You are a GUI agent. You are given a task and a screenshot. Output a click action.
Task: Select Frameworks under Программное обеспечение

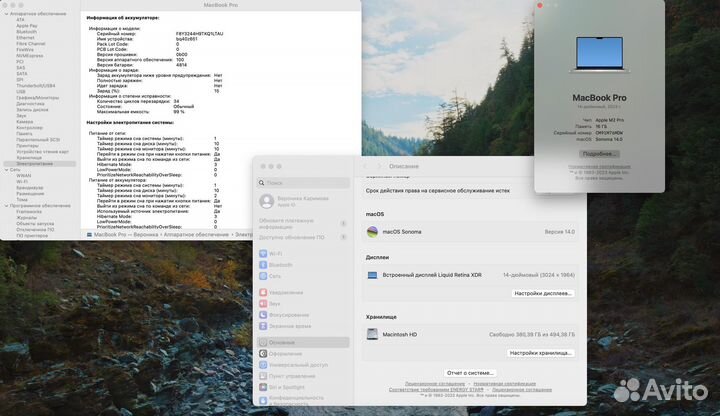[29, 212]
